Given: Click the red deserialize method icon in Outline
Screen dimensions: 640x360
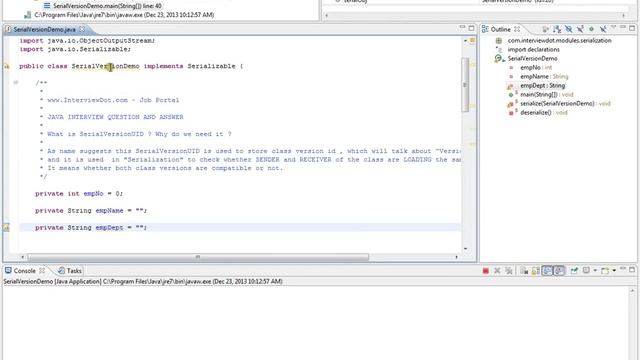Looking at the screenshot, I should pyautogui.click(x=511, y=113).
